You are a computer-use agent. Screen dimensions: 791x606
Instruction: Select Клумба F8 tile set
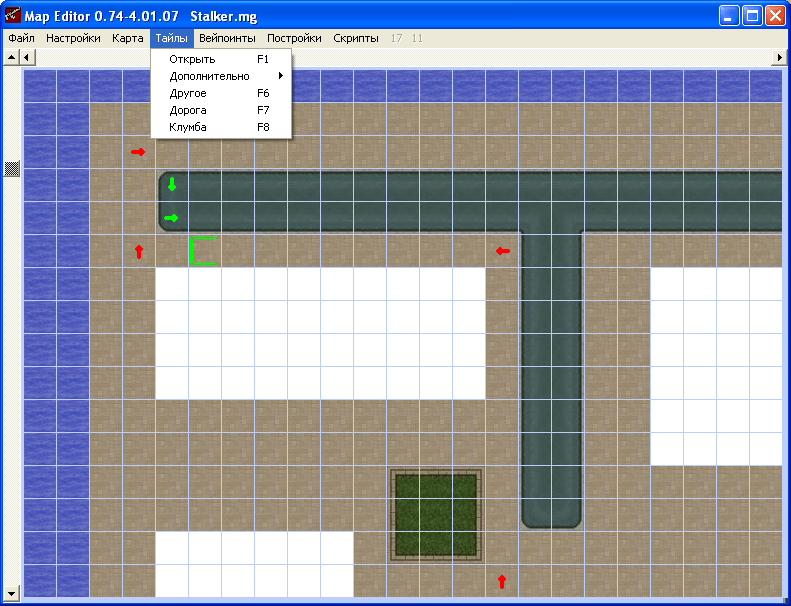click(221, 127)
